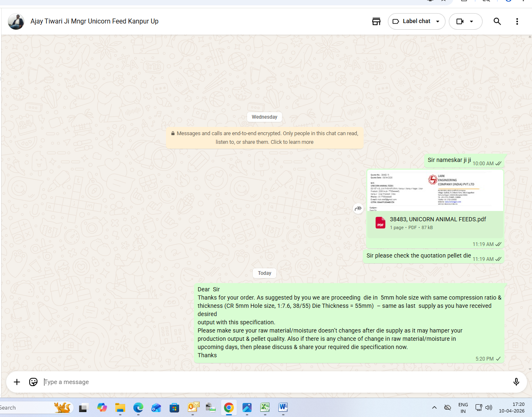The height and width of the screenshot is (417, 532).
Task: Open the attach plus icon
Action: click(x=17, y=382)
